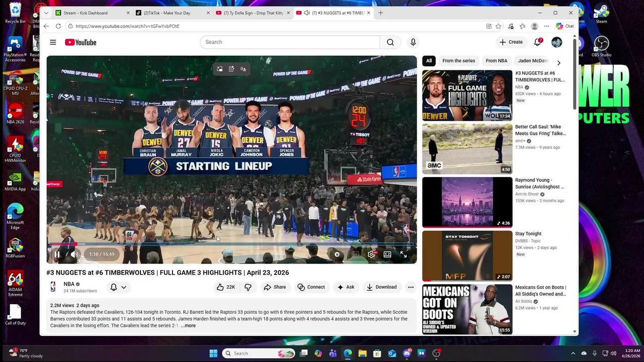Click the Connect button under the video
The height and width of the screenshot is (362, 644).
pyautogui.click(x=311, y=287)
